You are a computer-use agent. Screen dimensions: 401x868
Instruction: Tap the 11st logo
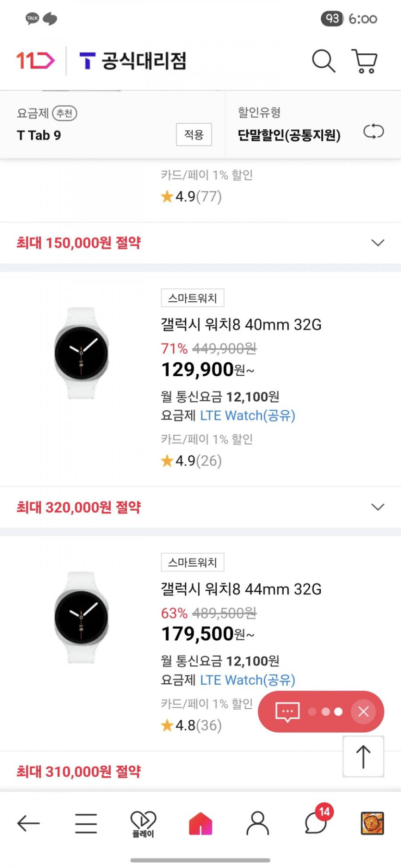coord(36,61)
